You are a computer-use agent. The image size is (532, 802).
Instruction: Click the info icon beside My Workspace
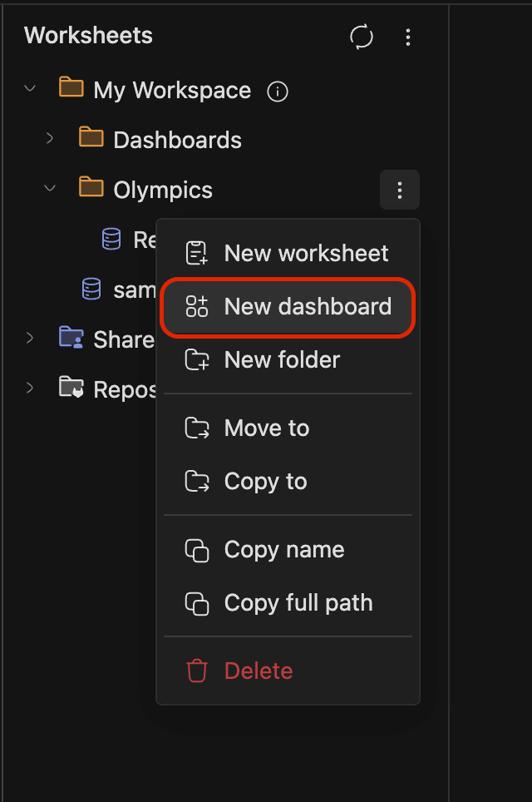pos(277,92)
